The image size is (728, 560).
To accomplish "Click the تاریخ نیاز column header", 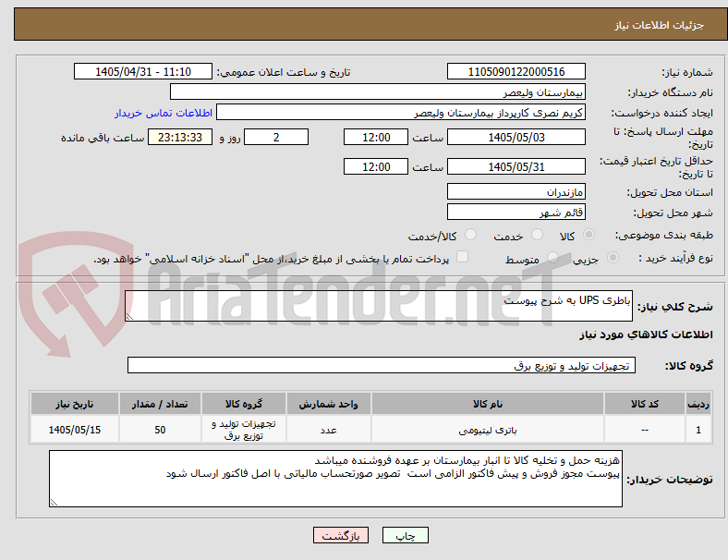I will [x=75, y=404].
